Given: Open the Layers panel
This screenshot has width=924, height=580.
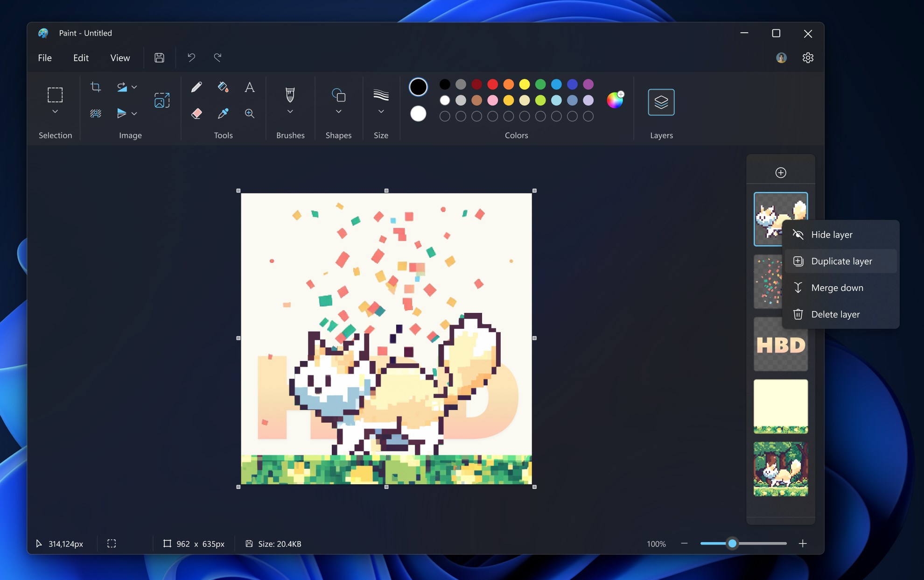Looking at the screenshot, I should click(x=661, y=101).
